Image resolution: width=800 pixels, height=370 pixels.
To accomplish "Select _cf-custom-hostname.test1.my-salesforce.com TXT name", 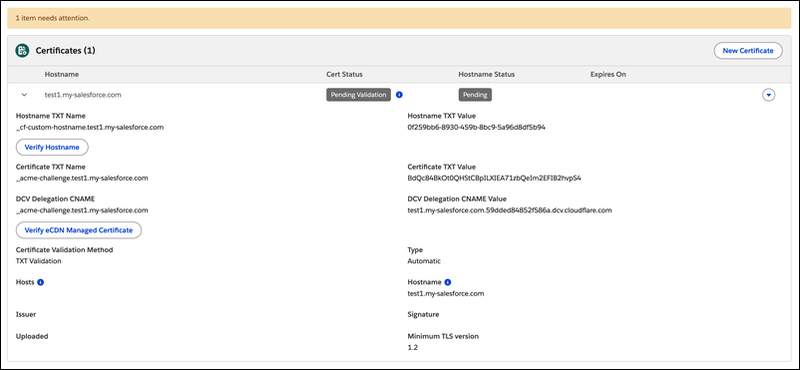I will pyautogui.click(x=90, y=128).
